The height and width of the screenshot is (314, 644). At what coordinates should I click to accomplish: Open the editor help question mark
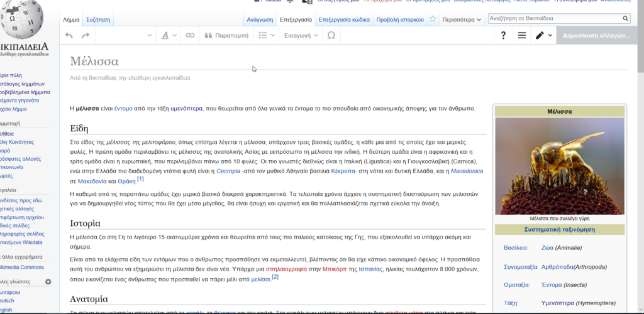(503, 36)
